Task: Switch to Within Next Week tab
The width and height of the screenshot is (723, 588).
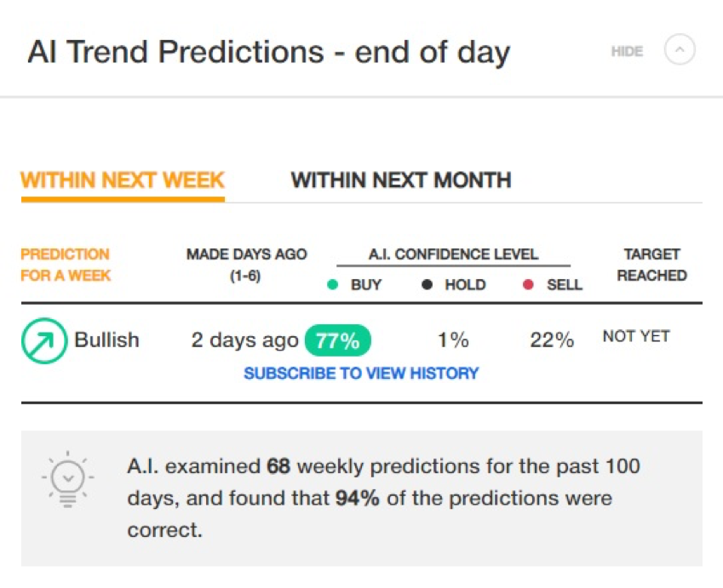Action: click(123, 180)
